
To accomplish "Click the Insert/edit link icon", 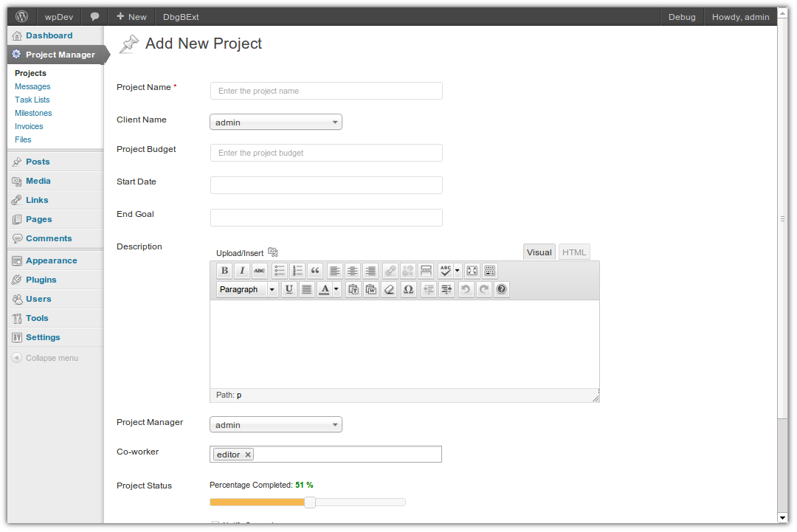I will [390, 271].
